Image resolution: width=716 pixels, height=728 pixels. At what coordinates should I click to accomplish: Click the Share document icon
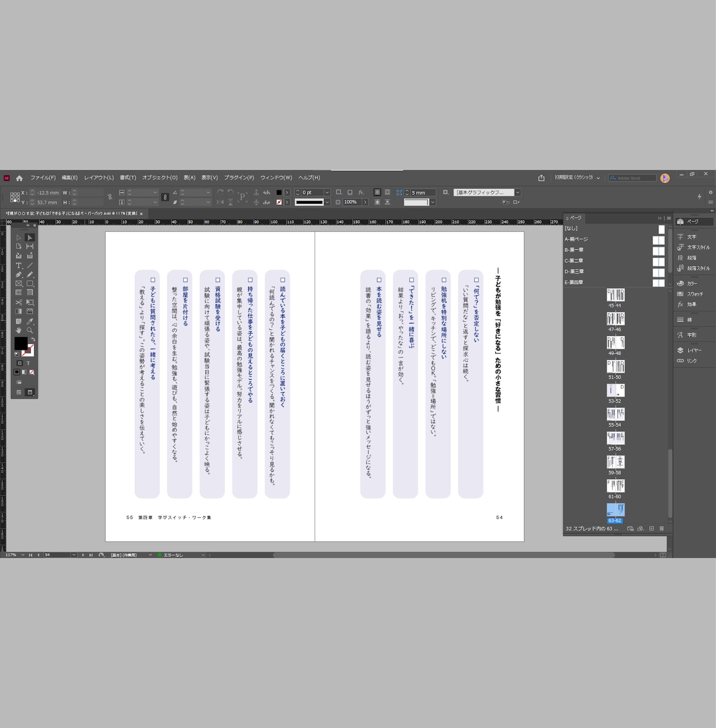[541, 178]
